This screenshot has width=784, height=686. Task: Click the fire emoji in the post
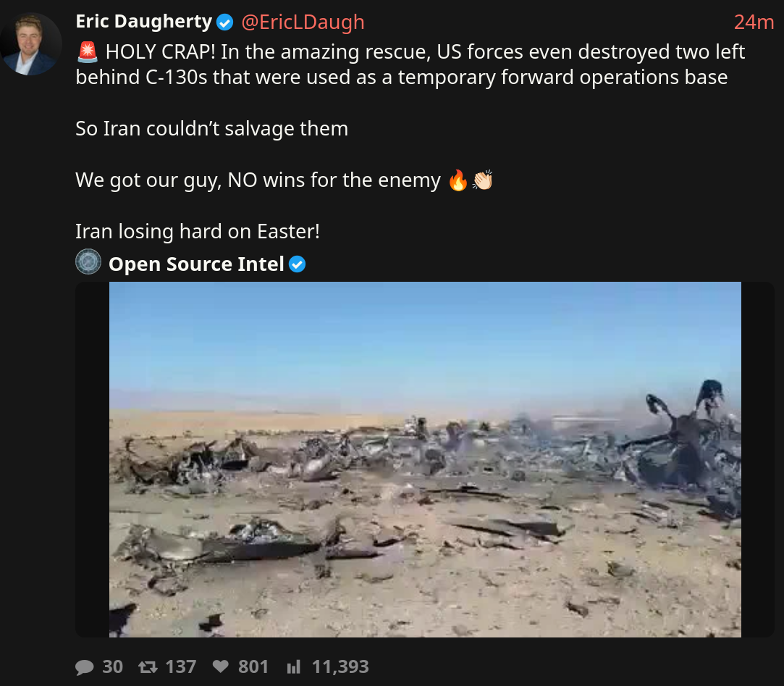click(458, 180)
